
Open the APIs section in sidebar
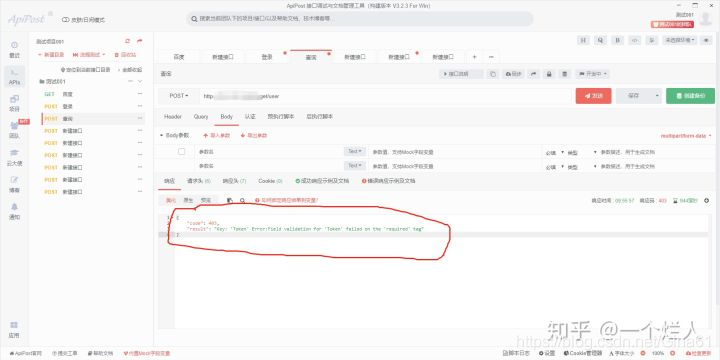15,76
